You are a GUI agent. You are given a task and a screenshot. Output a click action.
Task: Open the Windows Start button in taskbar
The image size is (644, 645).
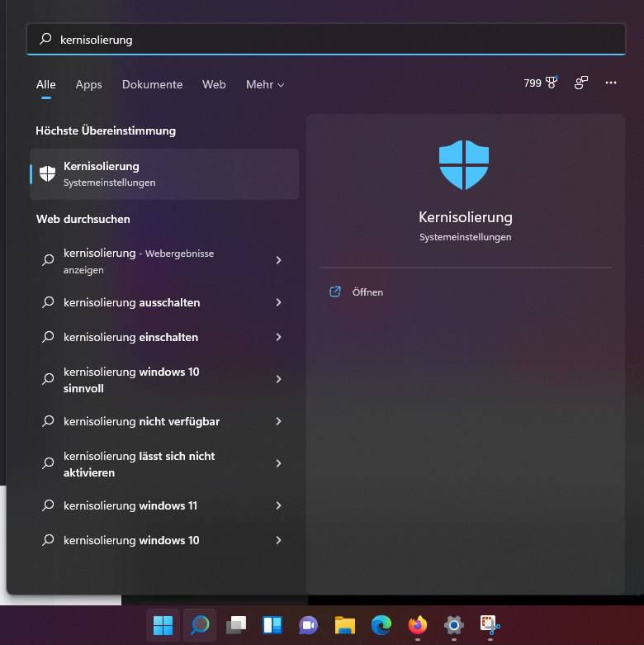[163, 625]
